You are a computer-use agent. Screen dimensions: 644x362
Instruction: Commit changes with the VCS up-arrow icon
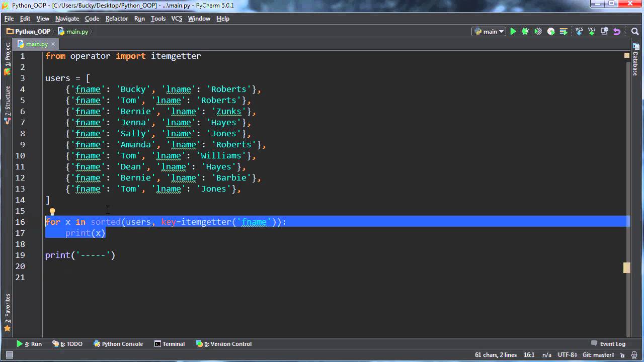click(x=592, y=31)
